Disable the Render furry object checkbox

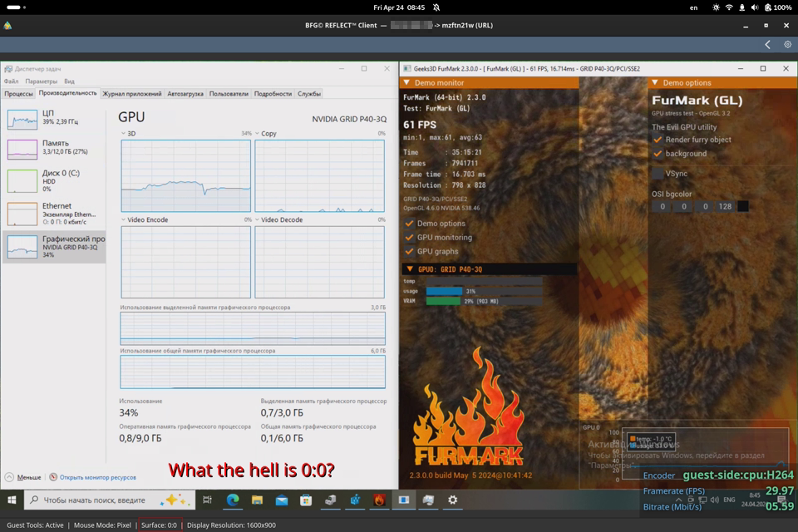[x=658, y=140]
